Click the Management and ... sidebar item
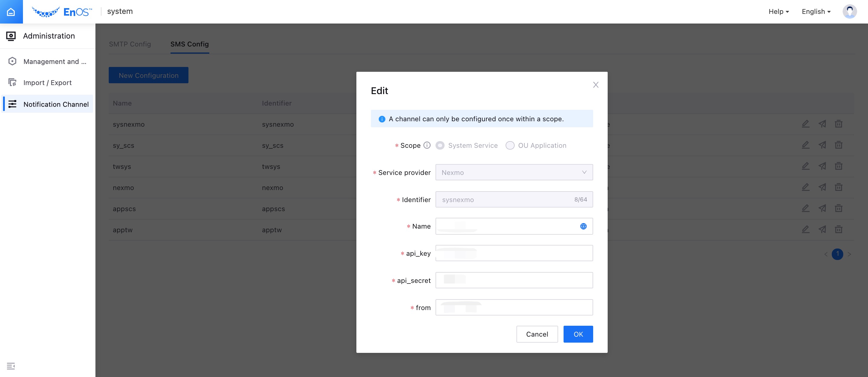The width and height of the screenshot is (868, 377). tap(55, 62)
